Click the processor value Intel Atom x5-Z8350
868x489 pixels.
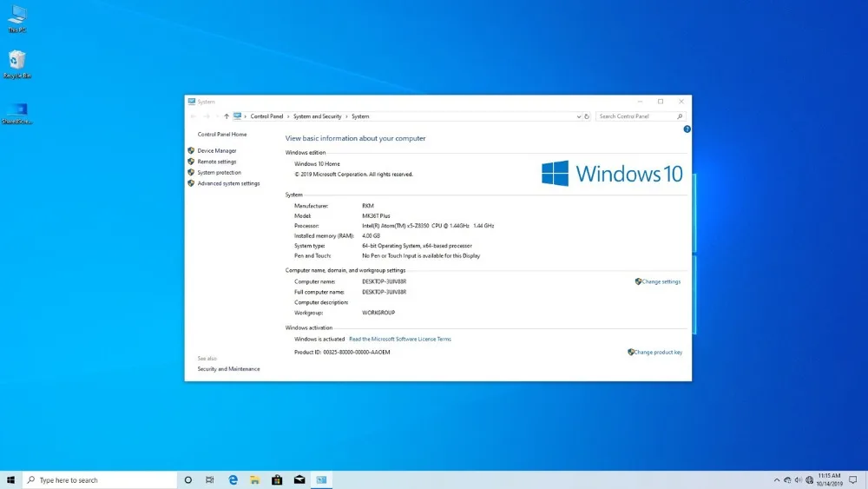point(428,226)
